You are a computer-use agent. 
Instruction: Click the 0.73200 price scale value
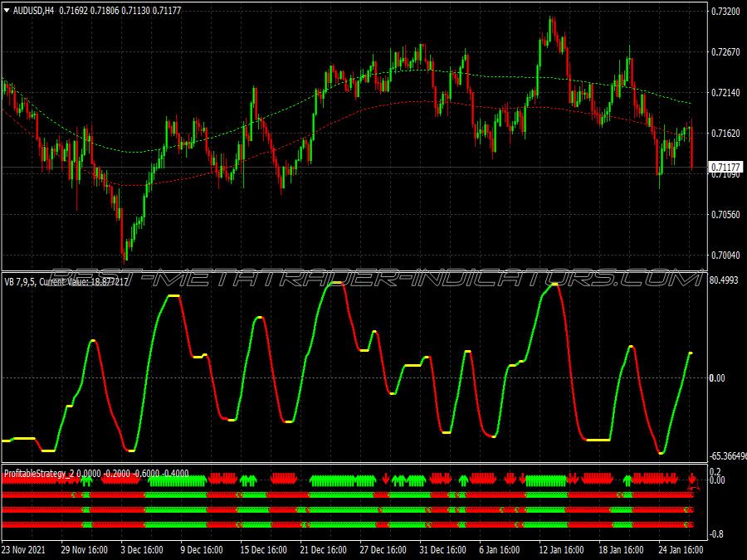[725, 12]
